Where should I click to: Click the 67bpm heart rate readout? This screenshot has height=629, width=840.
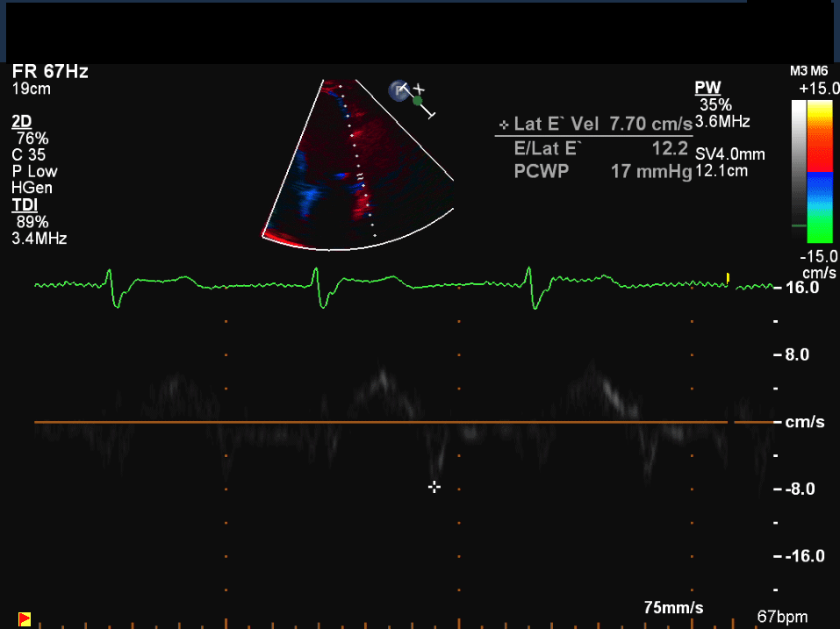click(x=782, y=617)
